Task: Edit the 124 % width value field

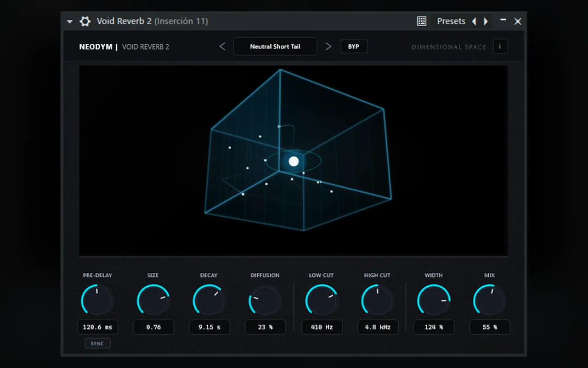Action: coord(434,327)
